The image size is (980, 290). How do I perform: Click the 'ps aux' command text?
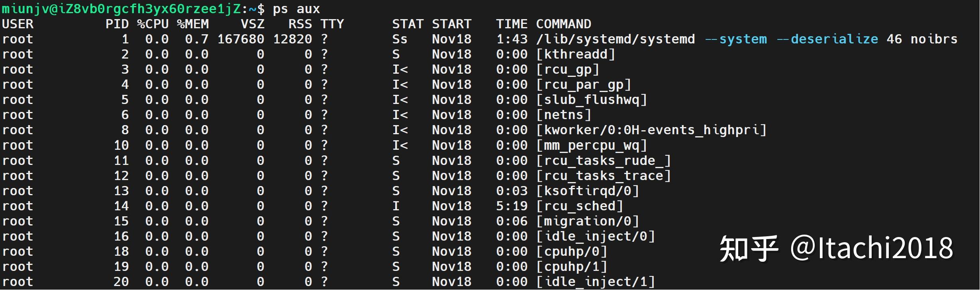296,9
